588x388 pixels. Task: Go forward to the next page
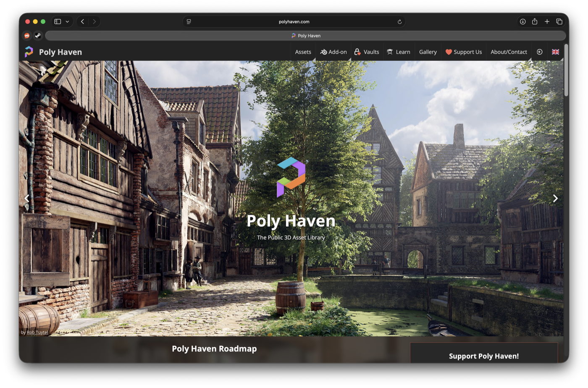click(x=94, y=21)
